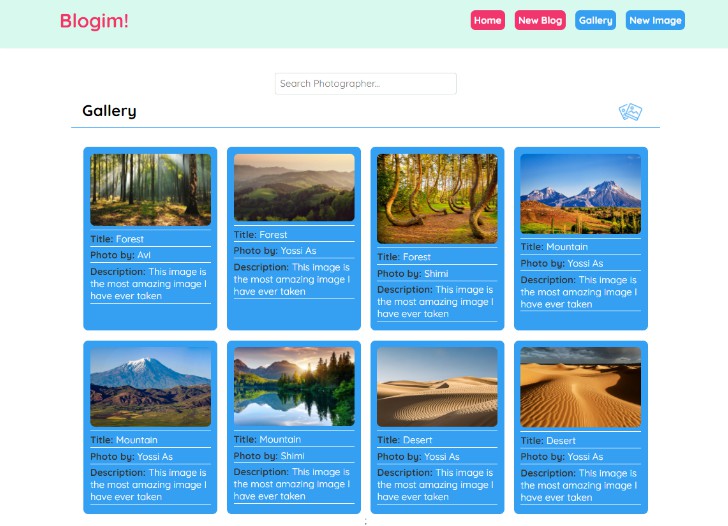Open sunlit forest photo by Avi
This screenshot has width=728, height=526.
tap(150, 189)
